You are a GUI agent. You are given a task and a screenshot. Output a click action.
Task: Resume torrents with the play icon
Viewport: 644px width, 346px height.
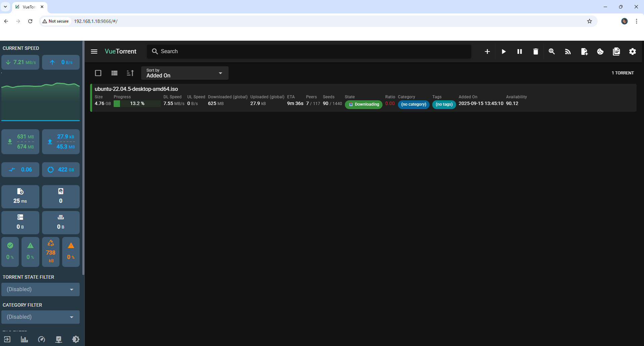tap(503, 51)
